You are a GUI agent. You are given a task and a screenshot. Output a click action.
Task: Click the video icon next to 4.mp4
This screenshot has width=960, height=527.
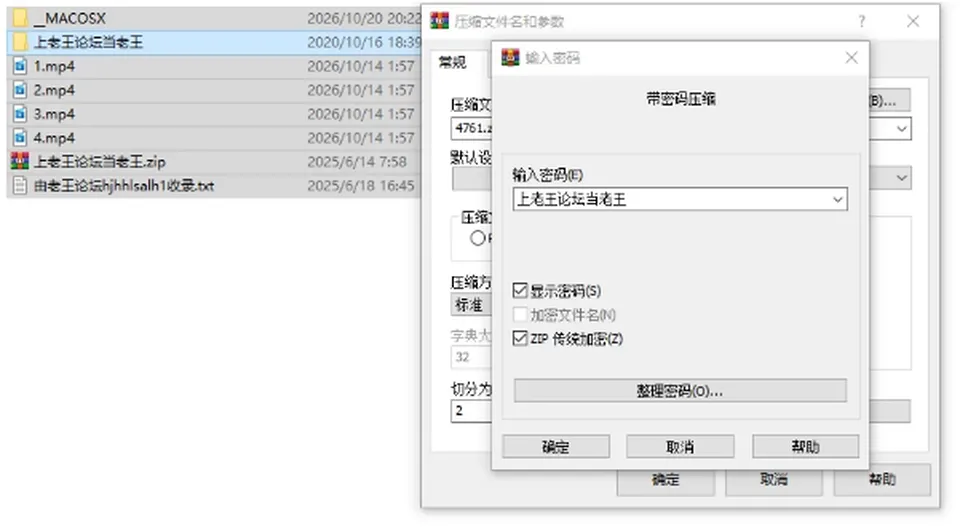(x=20, y=138)
